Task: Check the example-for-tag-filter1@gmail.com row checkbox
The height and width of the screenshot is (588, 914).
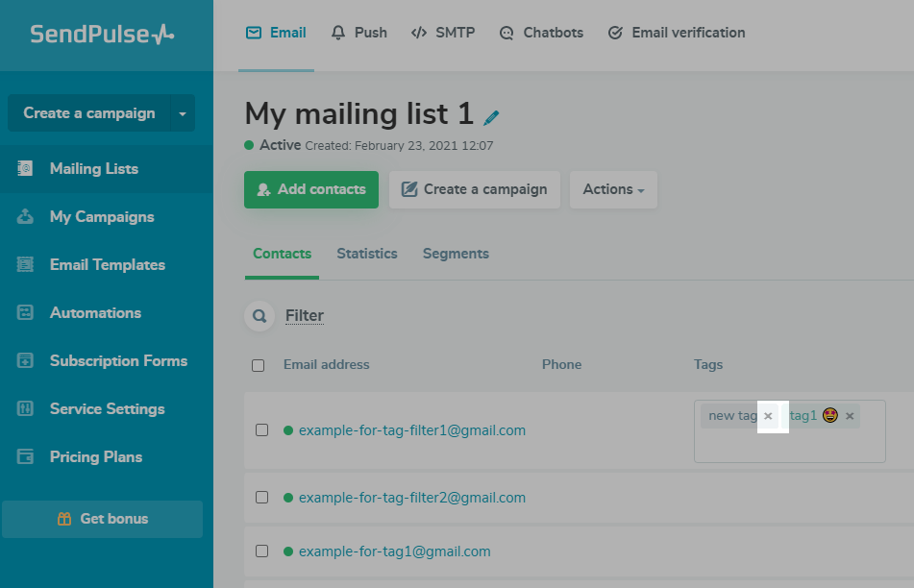Action: coord(261,430)
